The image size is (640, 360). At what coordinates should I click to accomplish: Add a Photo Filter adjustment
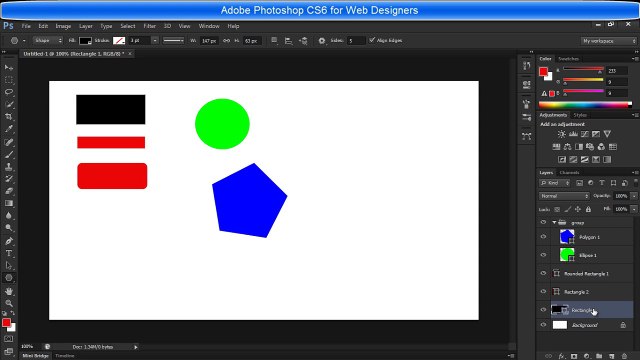590,147
